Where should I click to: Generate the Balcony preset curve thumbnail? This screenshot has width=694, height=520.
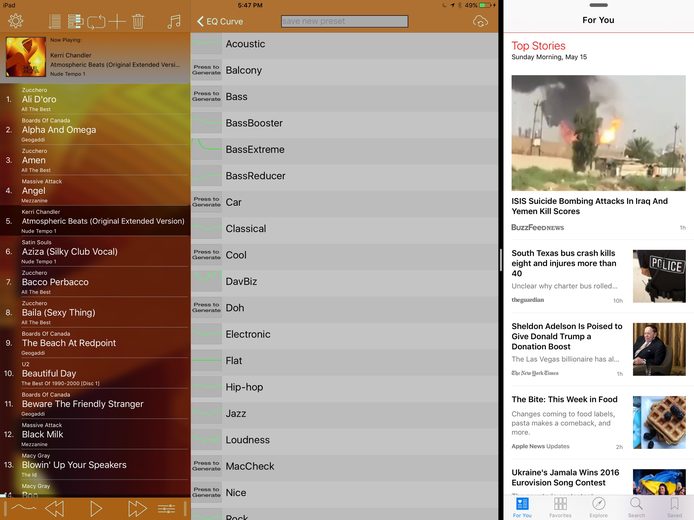point(206,70)
